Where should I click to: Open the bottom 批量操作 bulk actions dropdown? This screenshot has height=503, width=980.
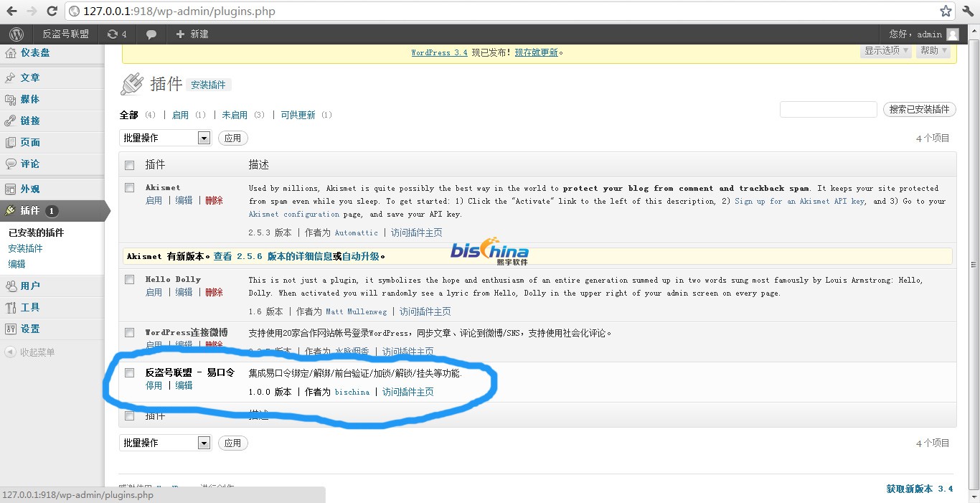pyautogui.click(x=165, y=443)
